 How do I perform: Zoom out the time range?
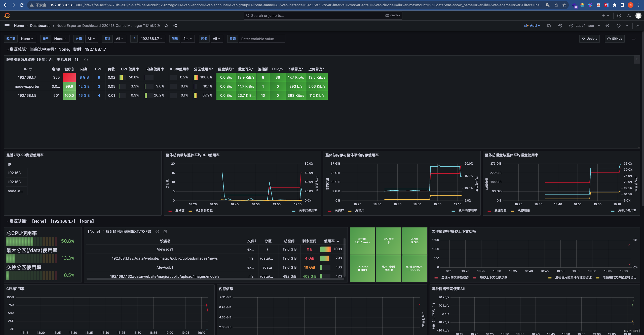click(608, 26)
